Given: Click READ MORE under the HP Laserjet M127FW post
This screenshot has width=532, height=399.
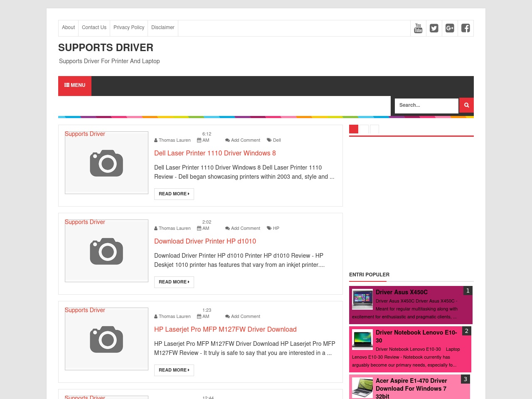Looking at the screenshot, I should pos(174,370).
